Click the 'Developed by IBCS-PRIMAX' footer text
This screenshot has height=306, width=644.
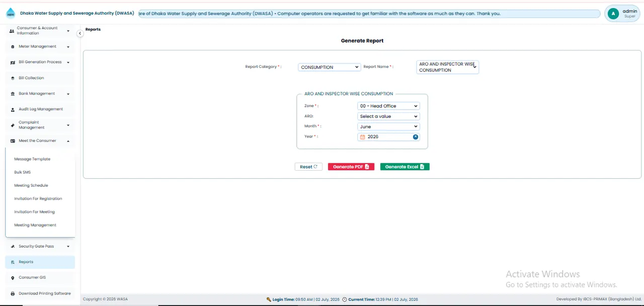coord(599,299)
